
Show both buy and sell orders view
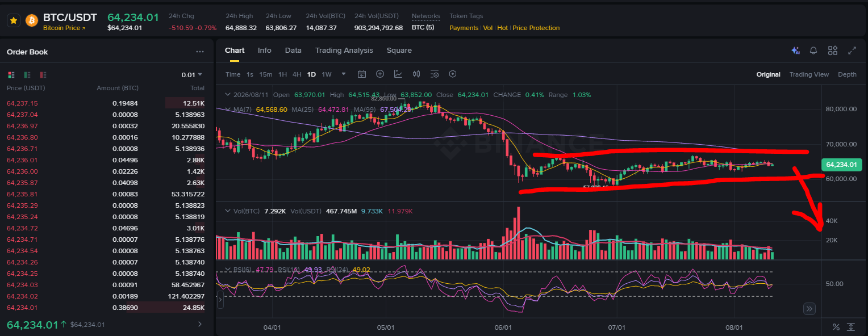11,75
